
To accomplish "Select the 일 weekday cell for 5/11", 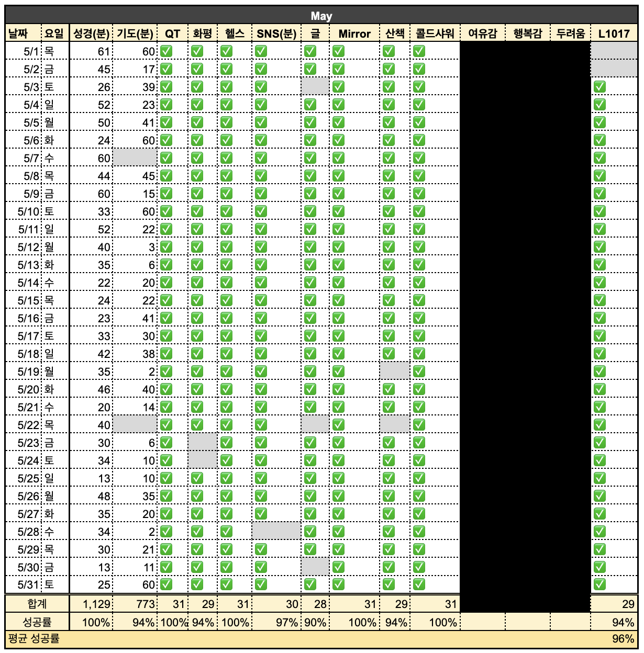I will coord(54,229).
